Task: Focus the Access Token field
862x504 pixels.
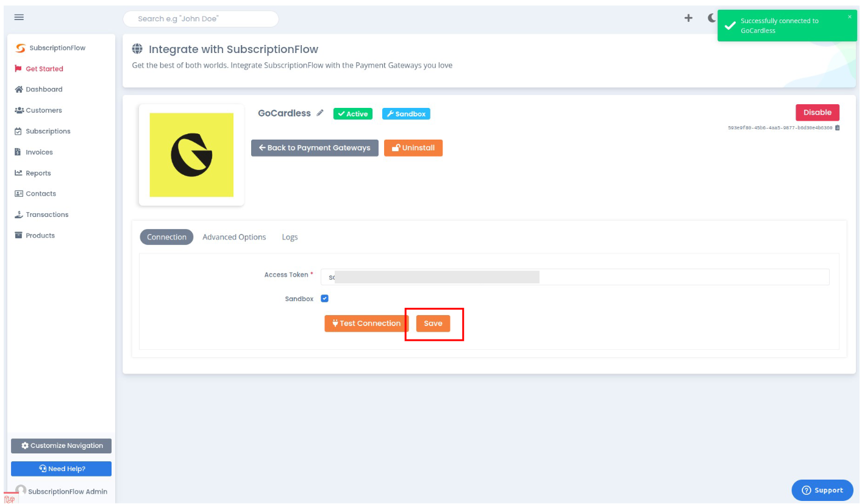Action: 575,277
